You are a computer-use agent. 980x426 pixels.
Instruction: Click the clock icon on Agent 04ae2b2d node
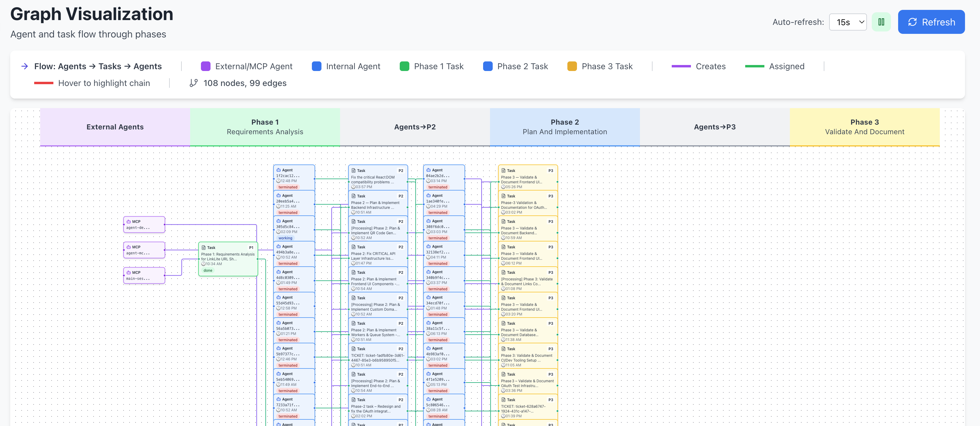coord(429,181)
